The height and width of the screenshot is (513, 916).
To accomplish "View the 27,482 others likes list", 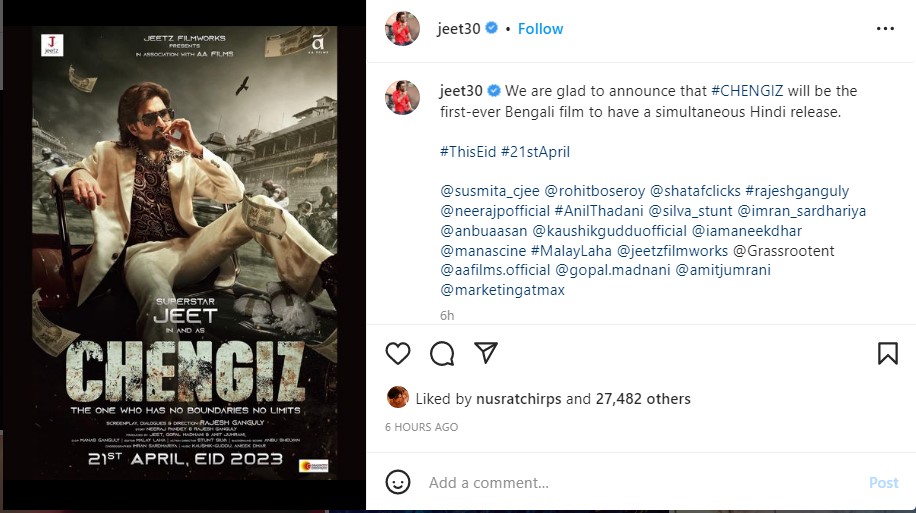I will pos(643,399).
